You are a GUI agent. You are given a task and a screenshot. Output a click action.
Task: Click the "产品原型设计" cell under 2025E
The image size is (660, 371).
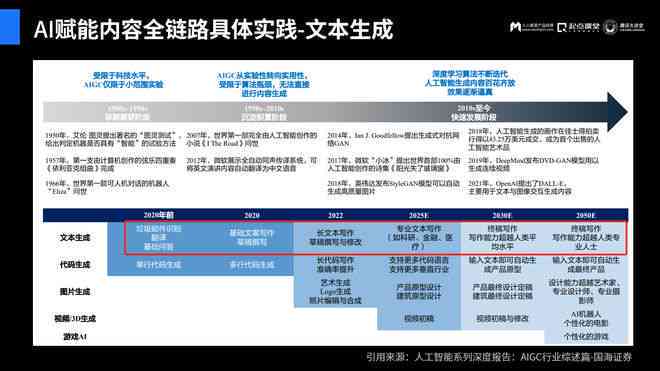tap(419, 291)
